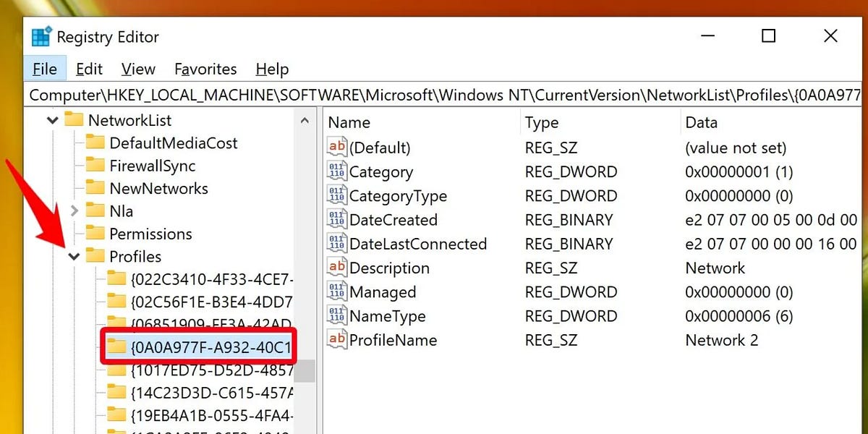868x434 pixels.
Task: Click the 'Network 2' data cell
Action: click(722, 340)
